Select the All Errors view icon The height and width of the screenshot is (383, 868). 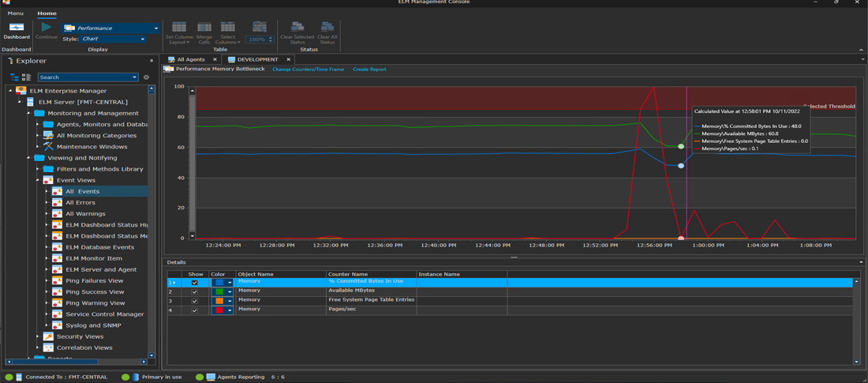click(x=57, y=202)
